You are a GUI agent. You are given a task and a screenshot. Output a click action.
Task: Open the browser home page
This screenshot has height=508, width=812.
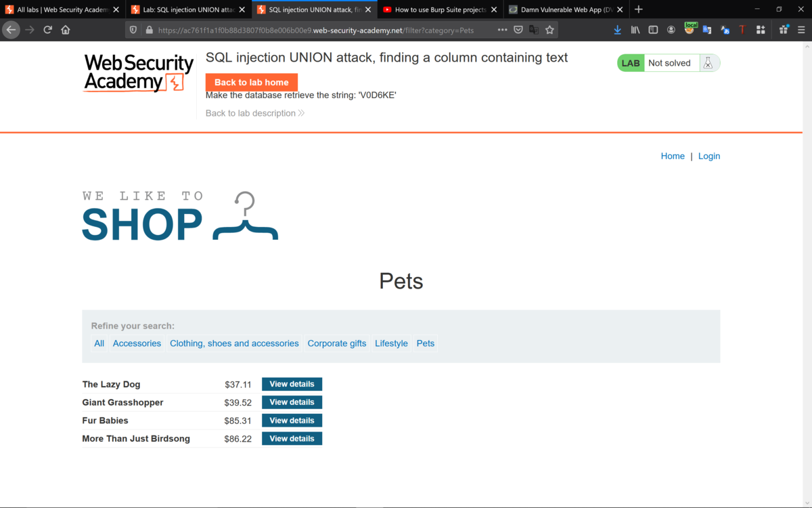point(66,30)
